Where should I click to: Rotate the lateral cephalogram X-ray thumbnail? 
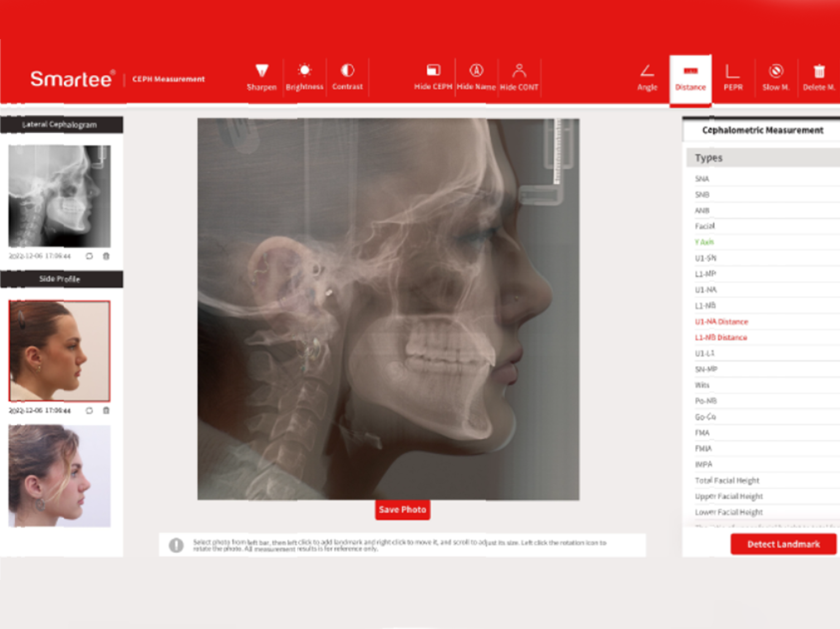point(89,256)
